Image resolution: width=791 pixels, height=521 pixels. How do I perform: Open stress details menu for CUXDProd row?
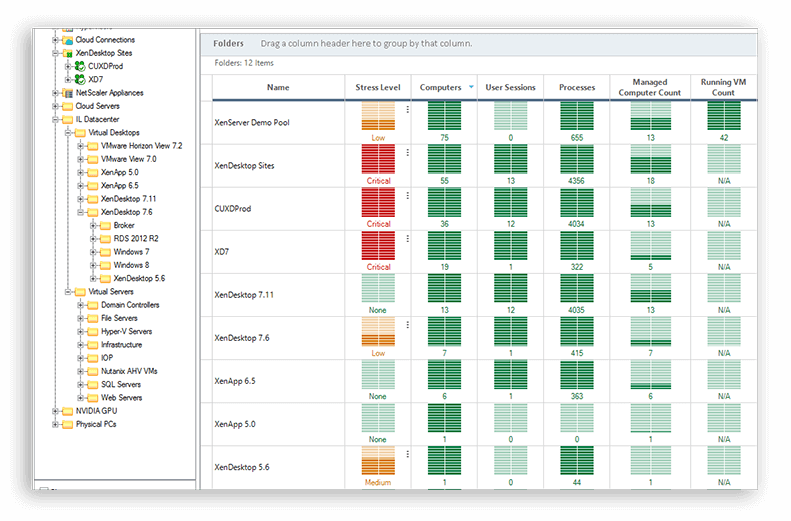click(x=408, y=195)
